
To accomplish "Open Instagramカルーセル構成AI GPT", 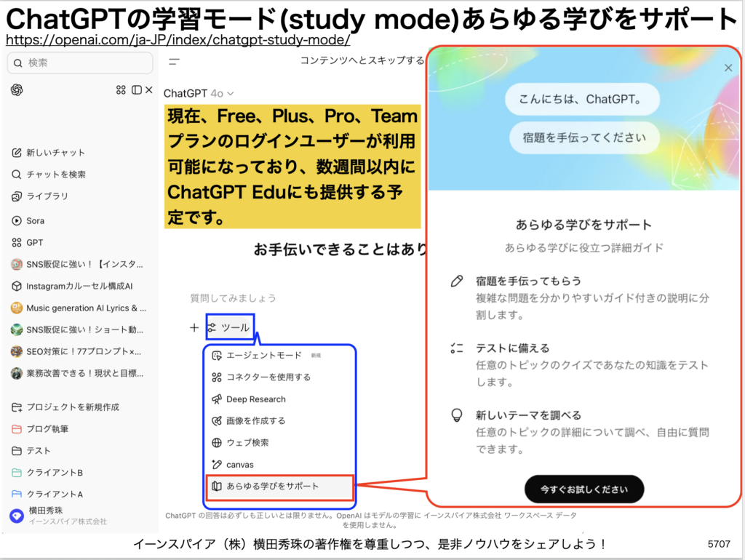I will click(x=72, y=286).
